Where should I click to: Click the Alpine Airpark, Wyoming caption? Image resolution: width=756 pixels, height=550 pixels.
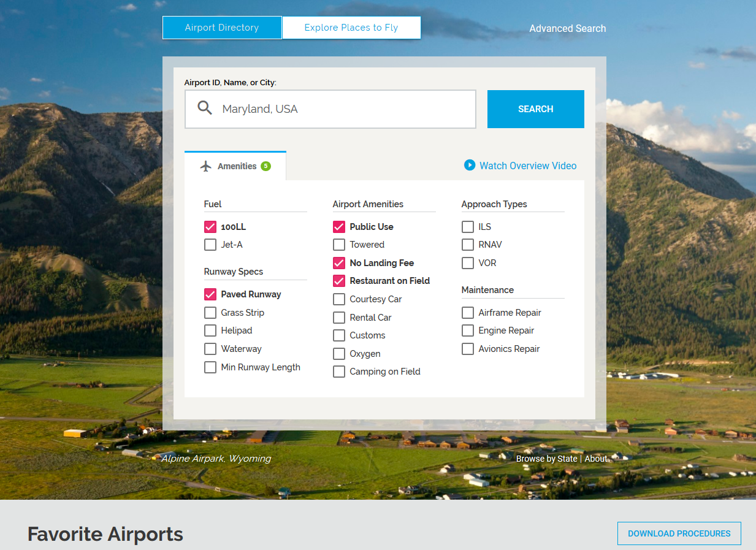(x=216, y=459)
